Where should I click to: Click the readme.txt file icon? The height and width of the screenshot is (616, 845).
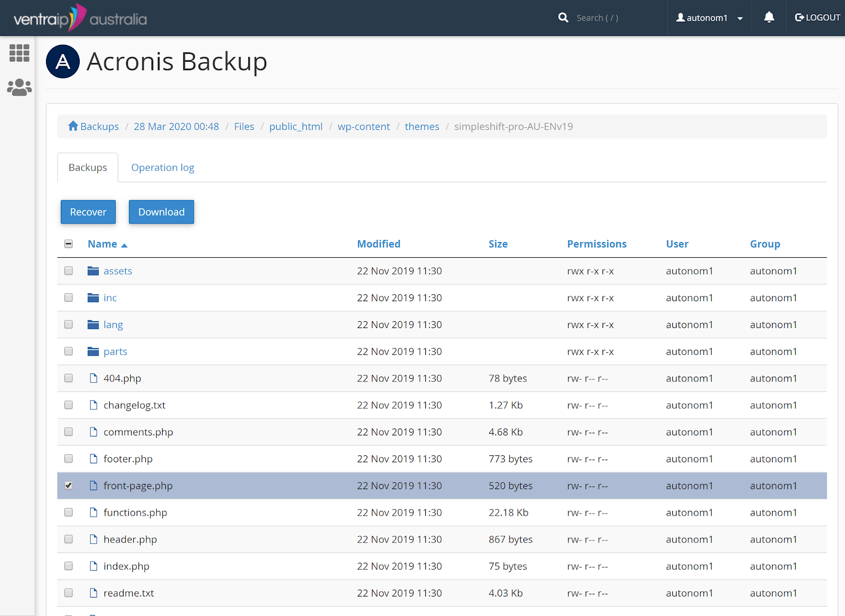pyautogui.click(x=93, y=593)
